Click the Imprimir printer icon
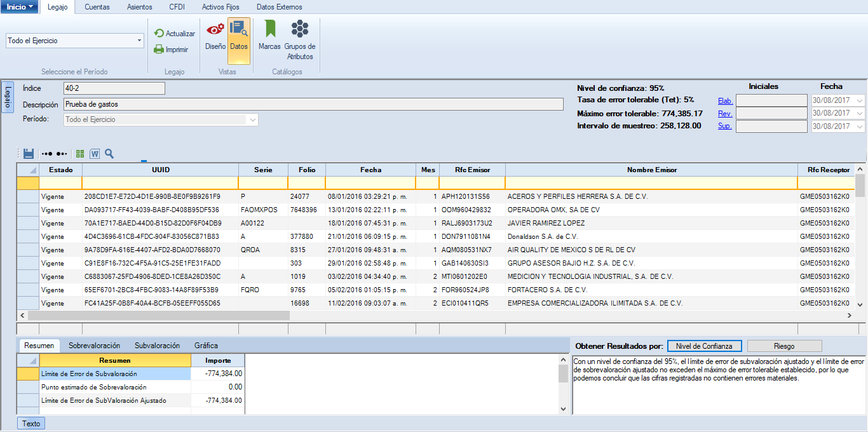This screenshot has width=868, height=432. [x=159, y=50]
